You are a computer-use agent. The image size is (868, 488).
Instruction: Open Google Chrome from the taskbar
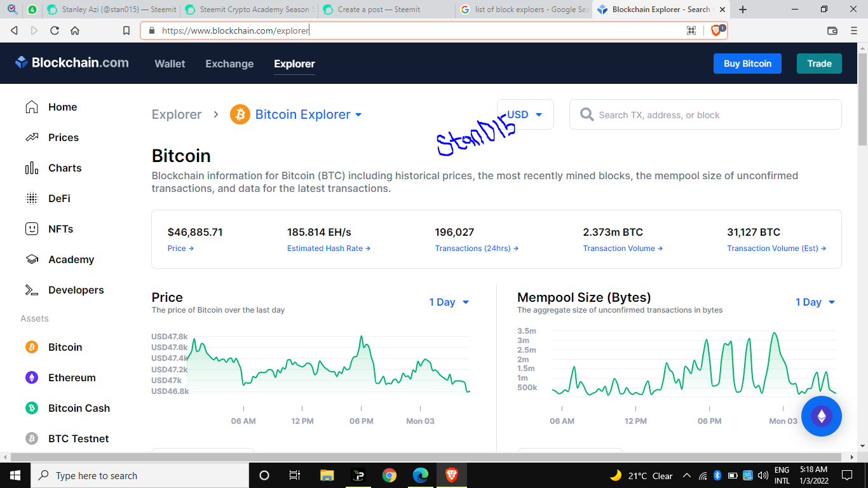click(x=390, y=475)
